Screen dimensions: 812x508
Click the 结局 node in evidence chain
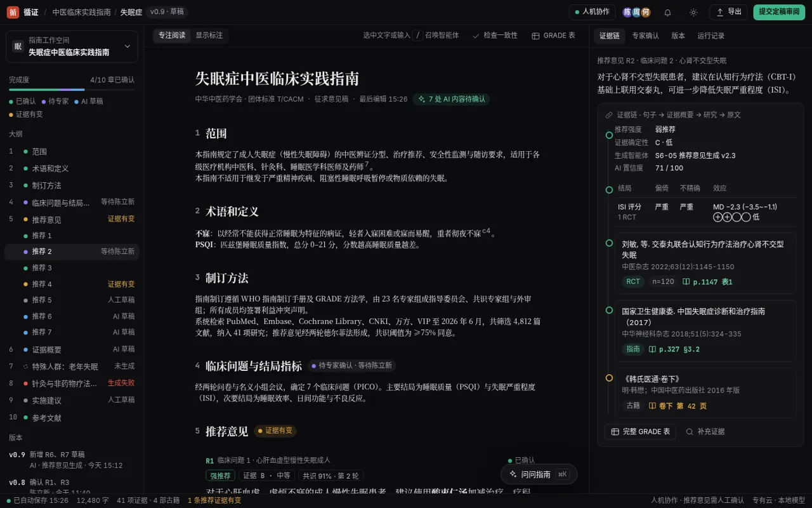[609, 190]
